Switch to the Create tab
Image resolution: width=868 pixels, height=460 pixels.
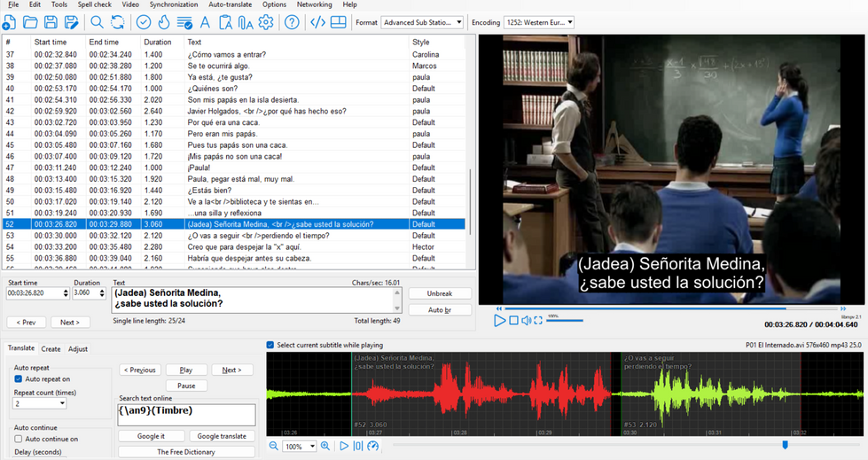coord(51,348)
